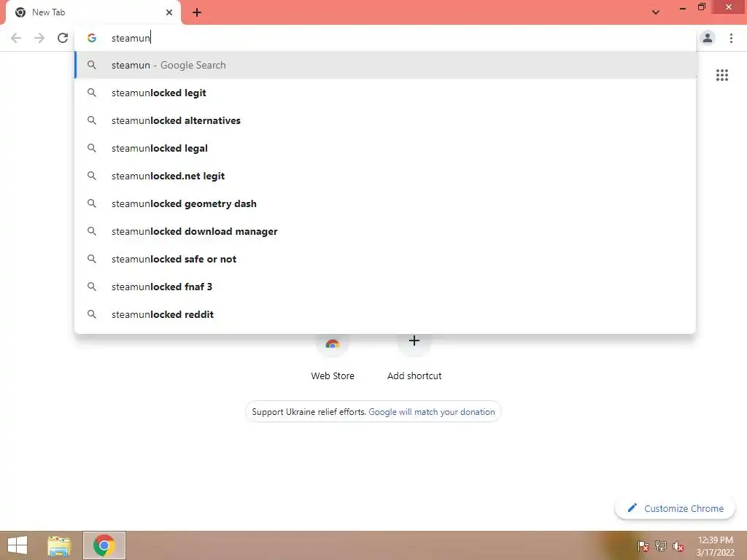This screenshot has width=747, height=560.
Task: Click the Chrome taskbar icon
Action: pyautogui.click(x=104, y=545)
